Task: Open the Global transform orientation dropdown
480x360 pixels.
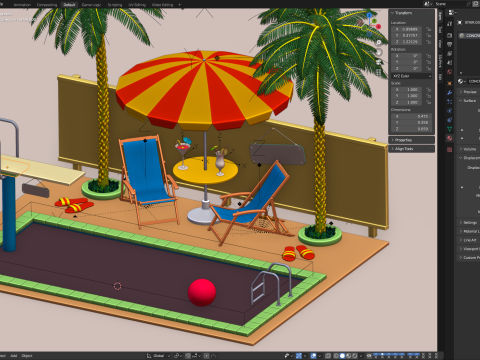Action: [158, 356]
